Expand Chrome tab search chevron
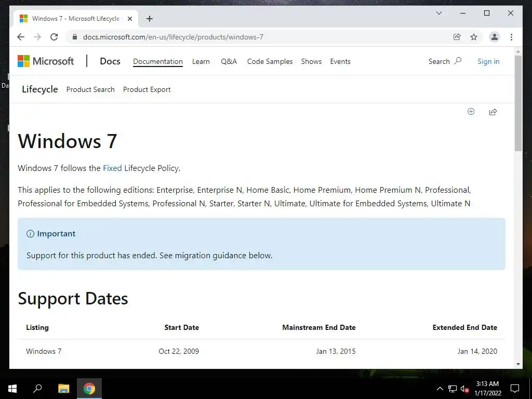Image resolution: width=532 pixels, height=399 pixels. coord(438,13)
